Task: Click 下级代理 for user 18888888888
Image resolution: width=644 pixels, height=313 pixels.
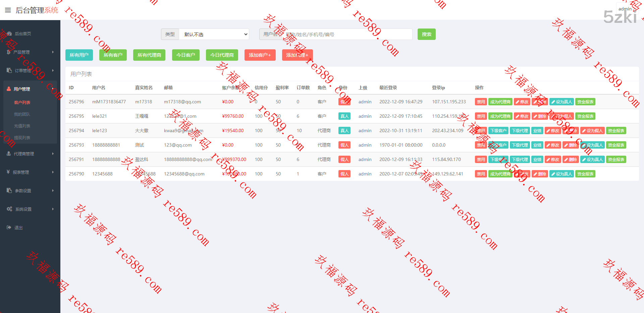Action: tap(520, 159)
